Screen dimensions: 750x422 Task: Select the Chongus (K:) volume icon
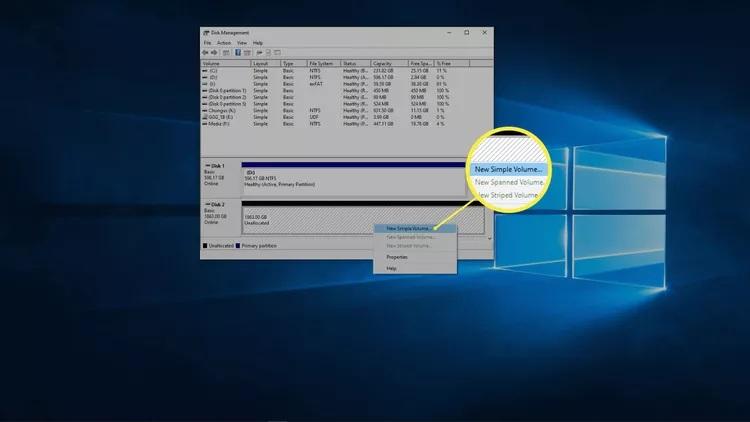point(205,110)
